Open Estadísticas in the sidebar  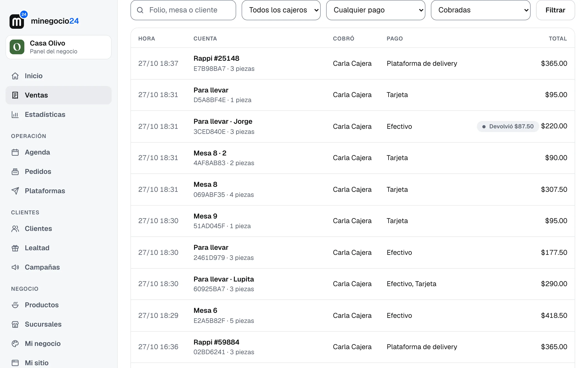click(x=58, y=114)
